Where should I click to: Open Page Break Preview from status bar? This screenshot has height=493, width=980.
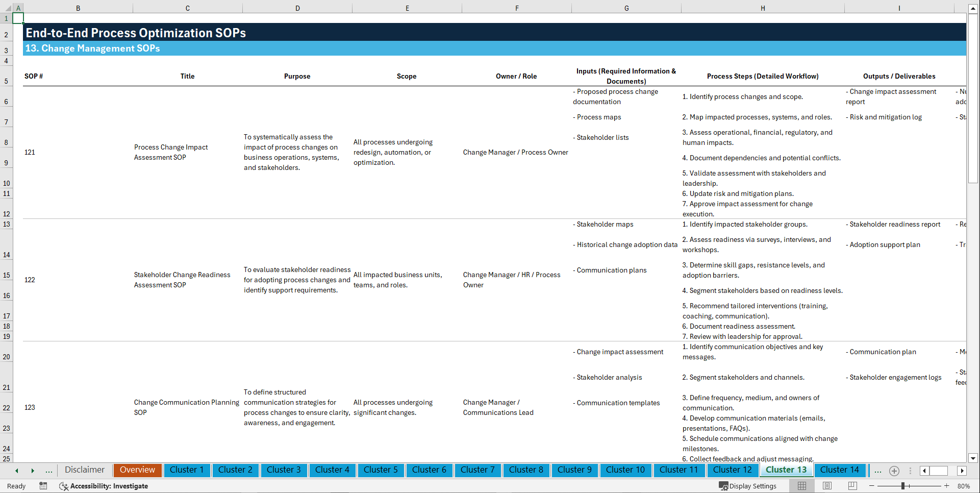(852, 486)
